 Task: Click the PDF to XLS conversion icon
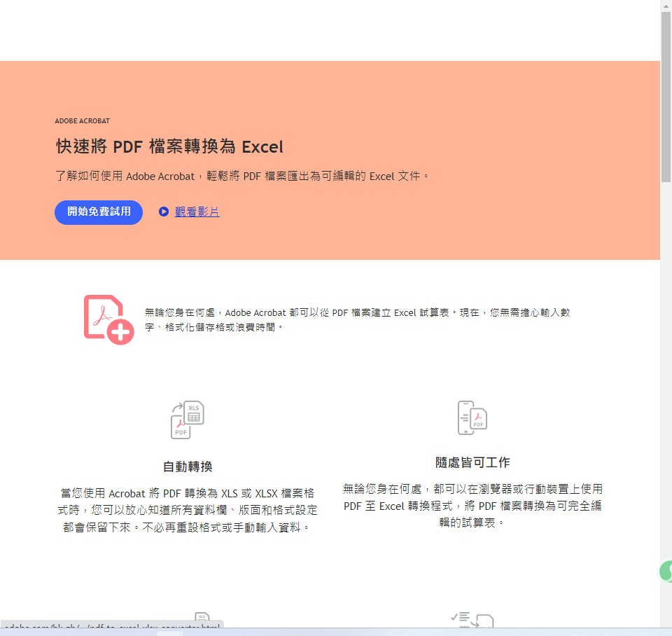pos(188,420)
